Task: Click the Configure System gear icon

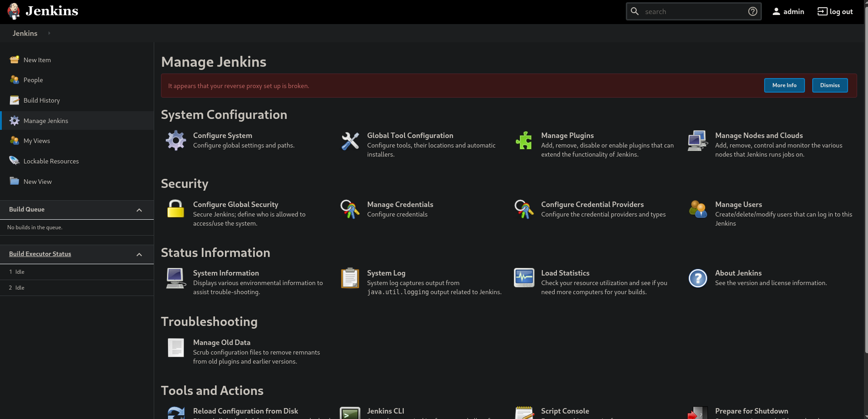Action: pos(176,141)
